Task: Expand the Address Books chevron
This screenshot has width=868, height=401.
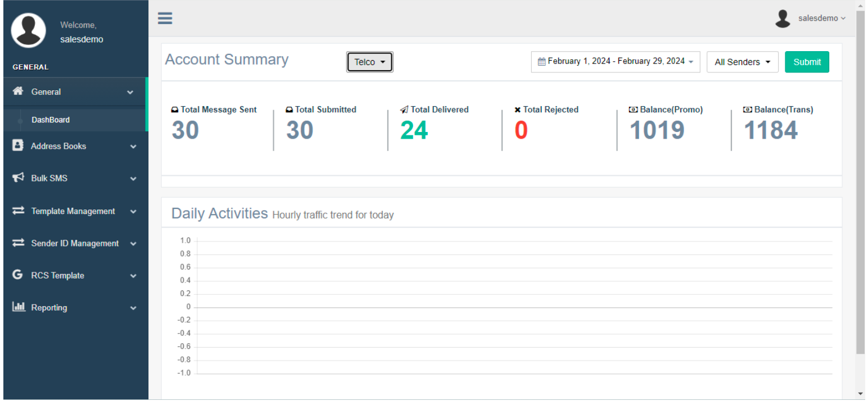Action: tap(133, 147)
